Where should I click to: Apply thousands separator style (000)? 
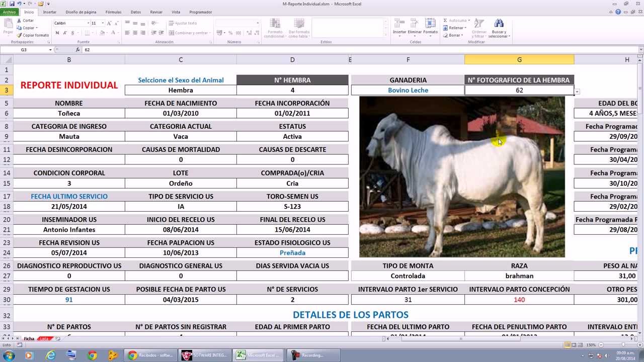point(238,33)
